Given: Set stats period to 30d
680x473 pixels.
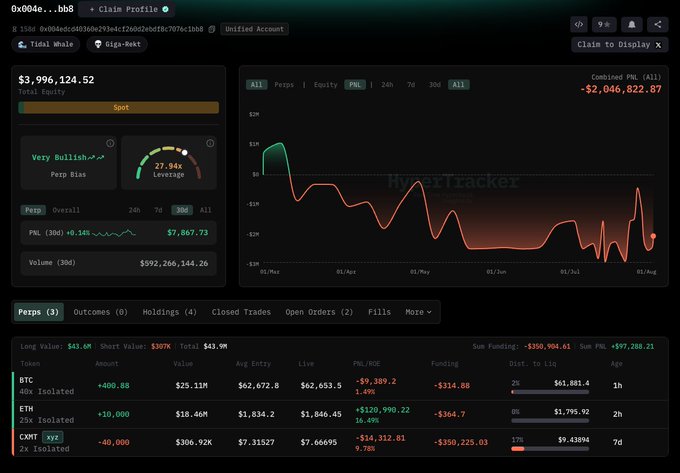Looking at the screenshot, I should 182,210.
